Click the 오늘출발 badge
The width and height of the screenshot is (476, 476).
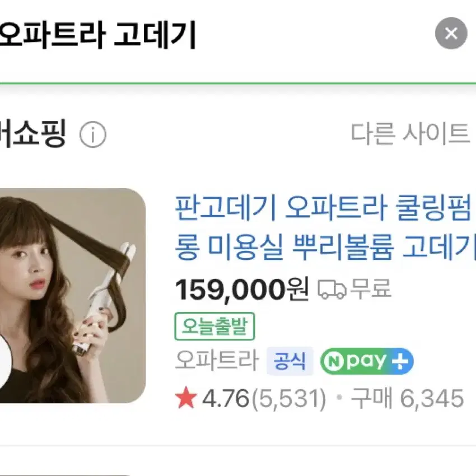[x=214, y=326]
